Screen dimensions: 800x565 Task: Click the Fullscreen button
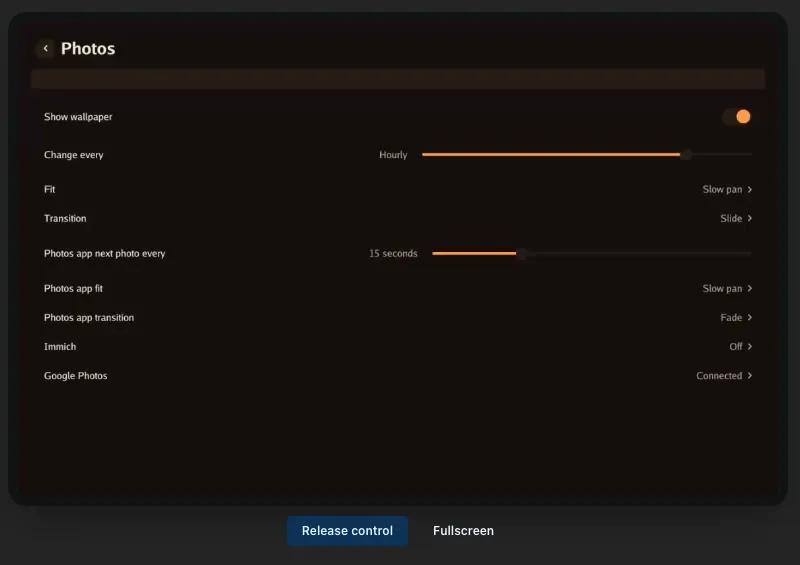pos(463,531)
